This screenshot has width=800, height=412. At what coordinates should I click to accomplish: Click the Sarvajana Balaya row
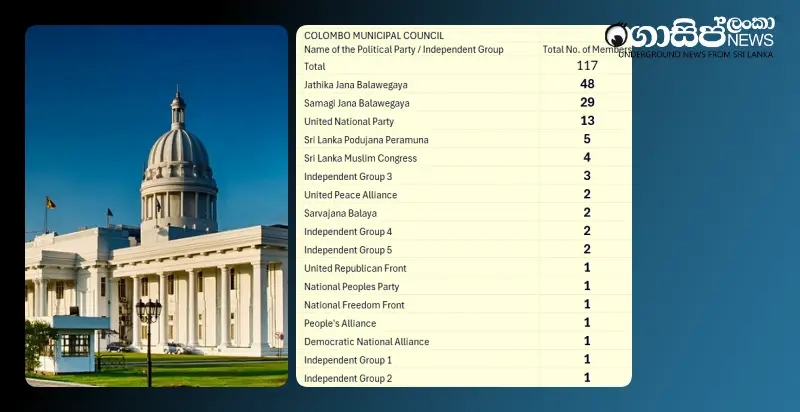pyautogui.click(x=340, y=213)
